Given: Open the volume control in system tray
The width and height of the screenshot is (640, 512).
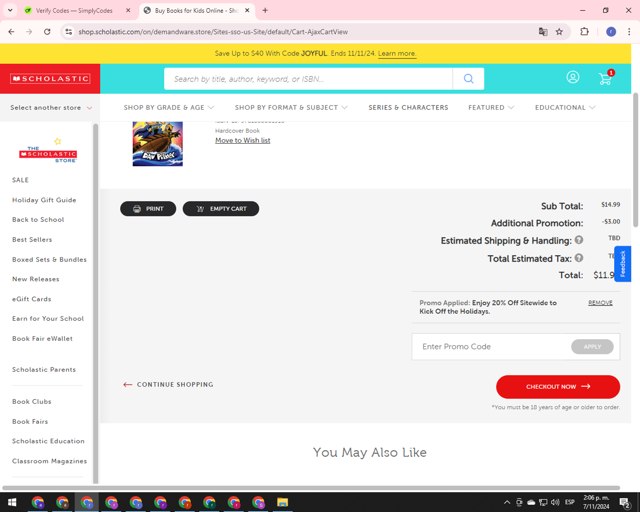Looking at the screenshot, I should pos(555,502).
